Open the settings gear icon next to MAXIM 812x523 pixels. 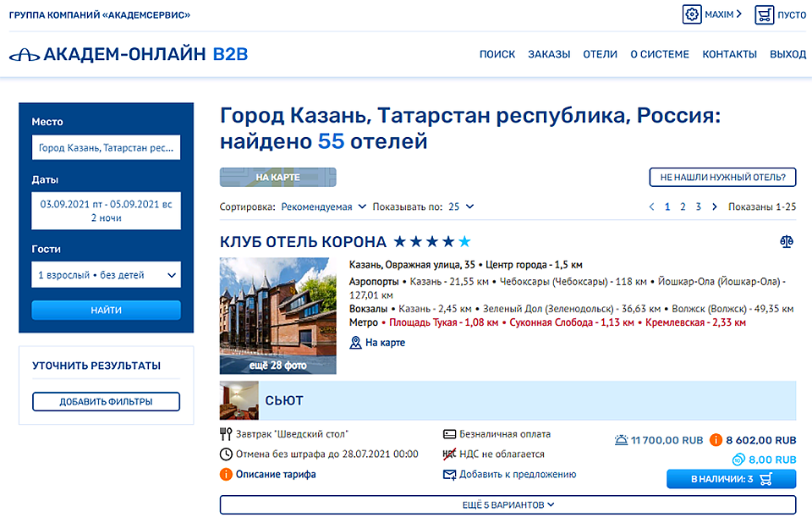692,14
